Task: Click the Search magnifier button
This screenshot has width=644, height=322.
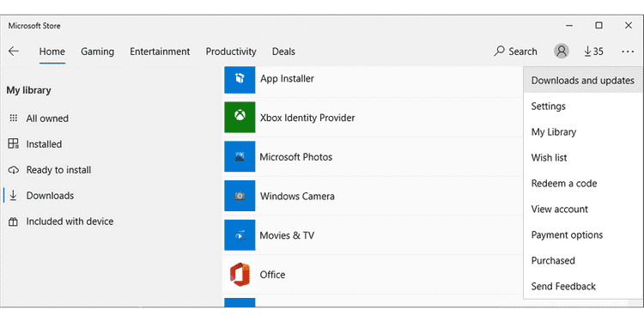Action: point(516,52)
